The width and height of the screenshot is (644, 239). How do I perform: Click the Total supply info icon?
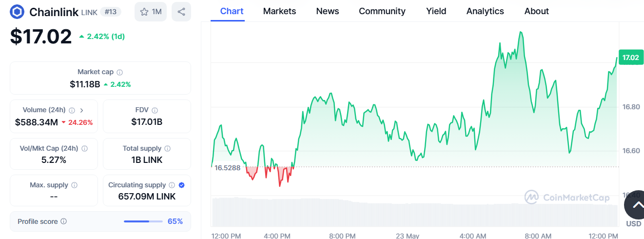168,148
